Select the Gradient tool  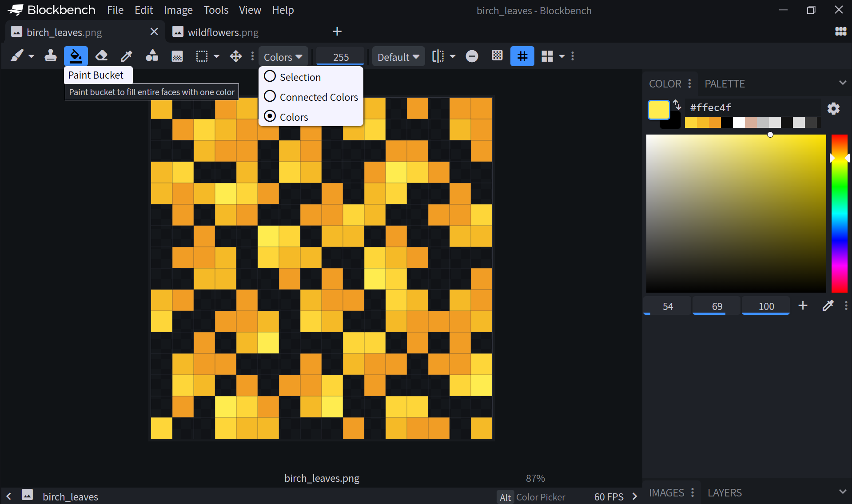[177, 56]
